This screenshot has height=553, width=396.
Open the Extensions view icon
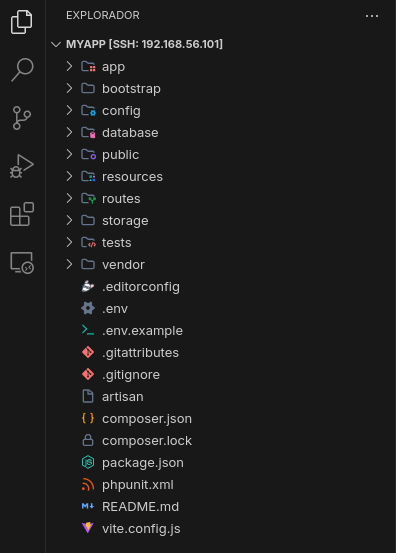22,214
